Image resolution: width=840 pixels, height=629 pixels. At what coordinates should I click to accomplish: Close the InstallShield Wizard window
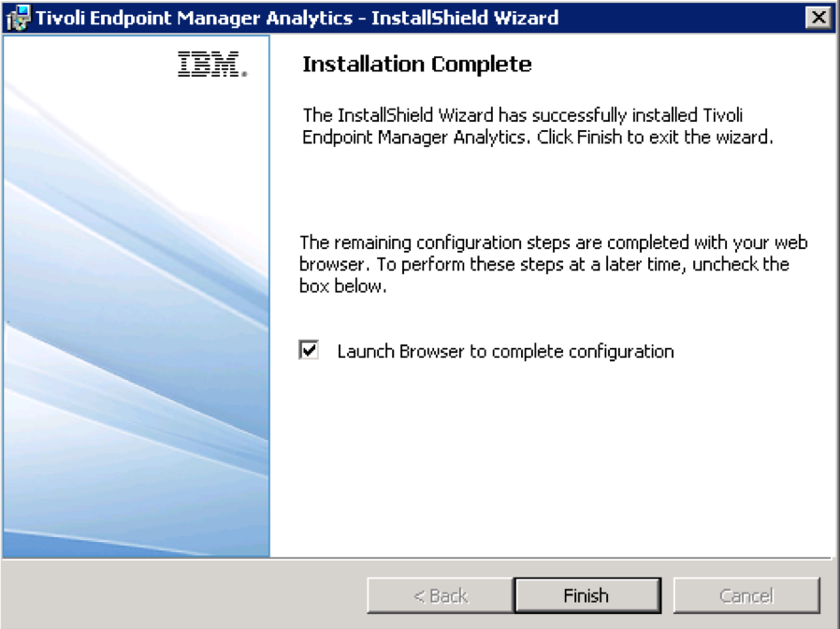(818, 18)
